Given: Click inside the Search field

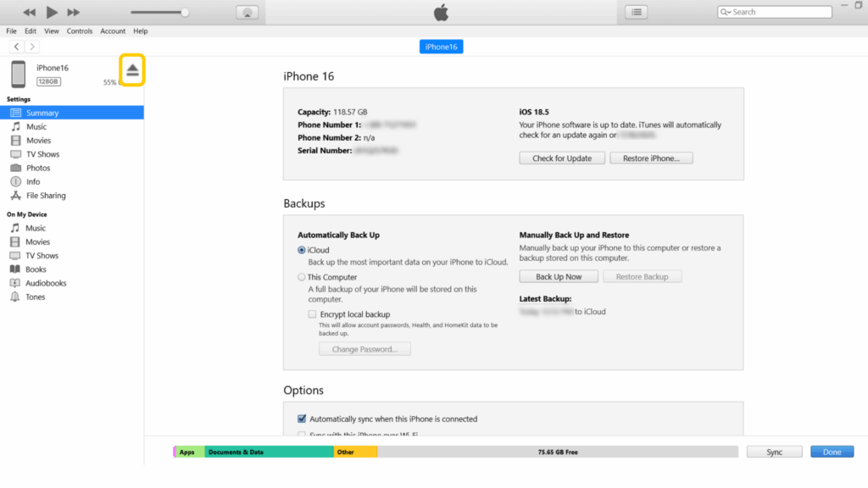Looking at the screenshot, I should point(780,11).
